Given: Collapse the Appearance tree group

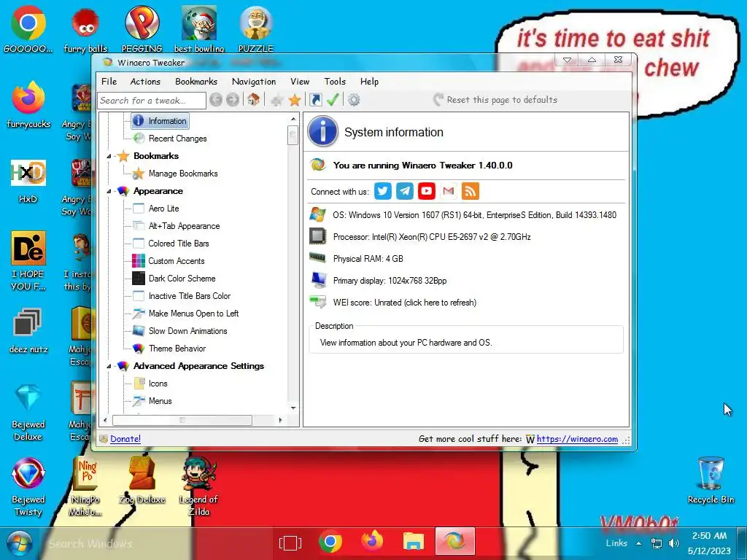Looking at the screenshot, I should pyautogui.click(x=109, y=191).
